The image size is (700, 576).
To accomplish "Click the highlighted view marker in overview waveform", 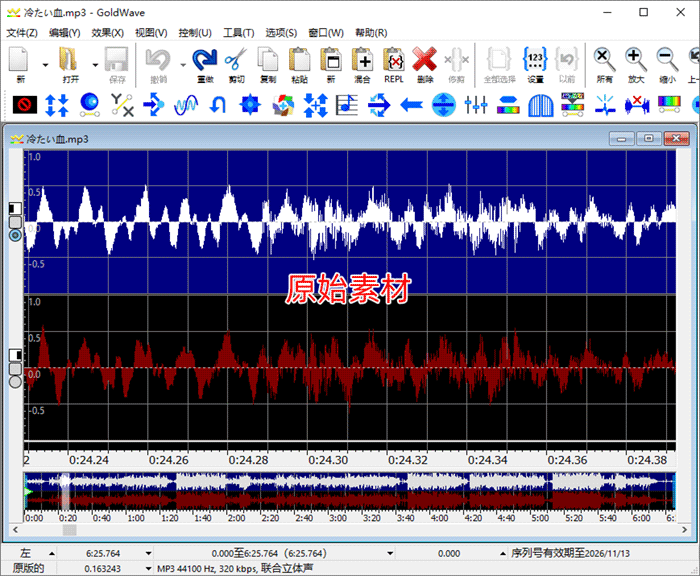I will pyautogui.click(x=65, y=491).
